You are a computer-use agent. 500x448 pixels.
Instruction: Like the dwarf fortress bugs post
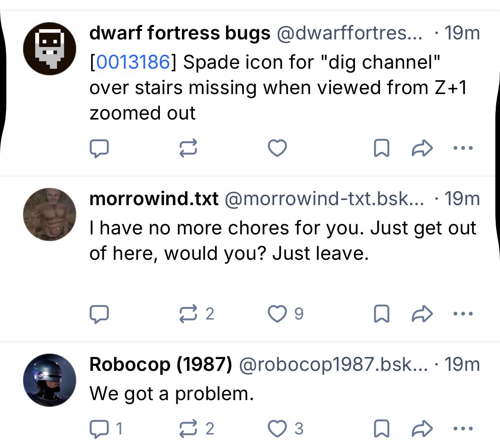pyautogui.click(x=277, y=148)
